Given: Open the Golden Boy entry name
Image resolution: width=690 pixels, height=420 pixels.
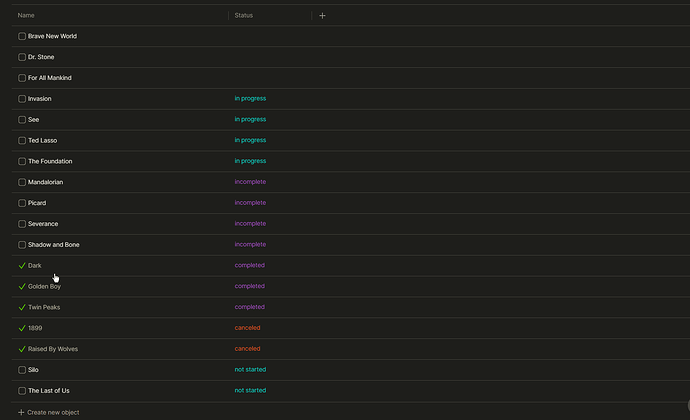Looking at the screenshot, I should [44, 287].
